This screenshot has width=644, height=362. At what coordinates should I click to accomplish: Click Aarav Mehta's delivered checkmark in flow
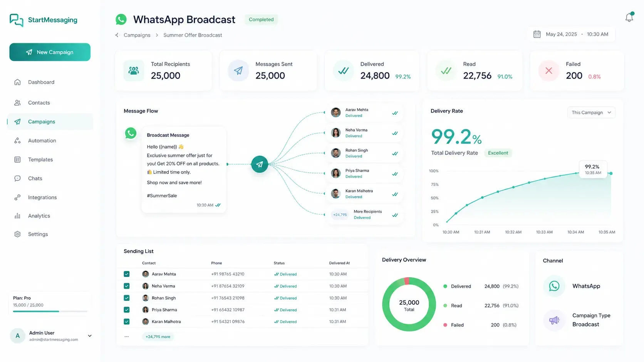point(395,113)
